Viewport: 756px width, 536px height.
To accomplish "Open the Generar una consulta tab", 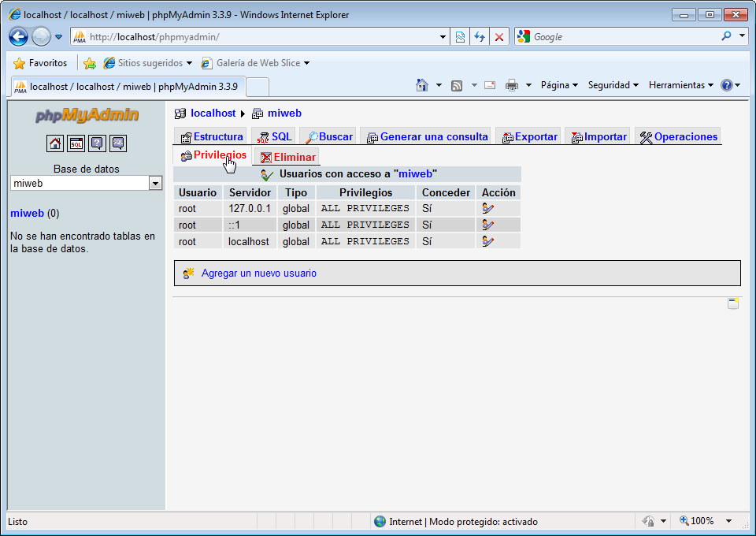I will pyautogui.click(x=427, y=137).
